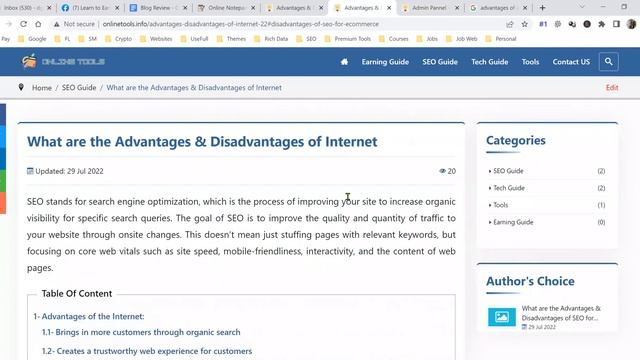Open Tech Guide in site menu
This screenshot has height=360, width=640.
(489, 62)
